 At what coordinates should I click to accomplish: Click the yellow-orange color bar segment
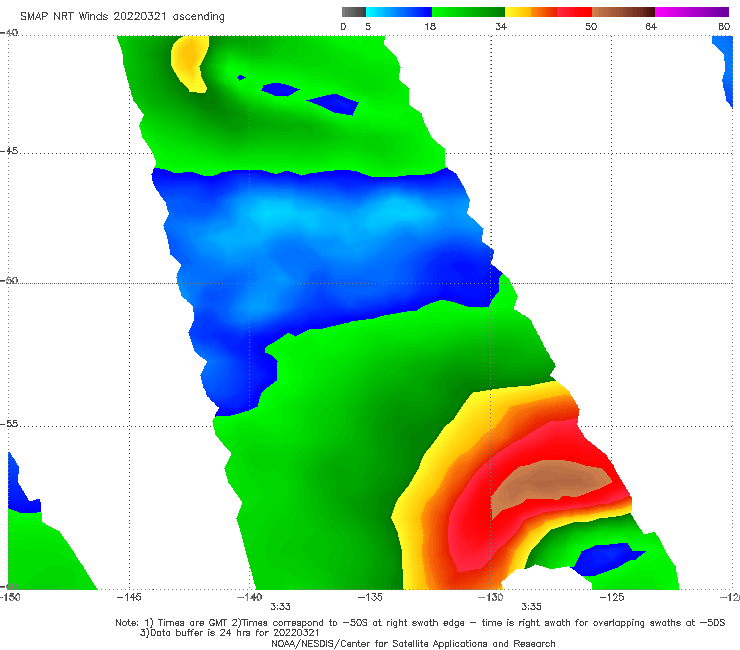[530, 12]
